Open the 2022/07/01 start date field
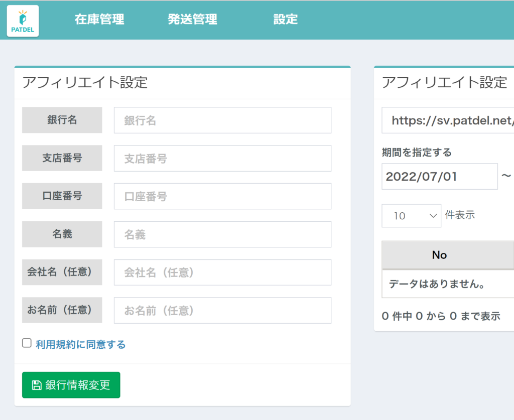This screenshot has height=420, width=514. tap(439, 177)
